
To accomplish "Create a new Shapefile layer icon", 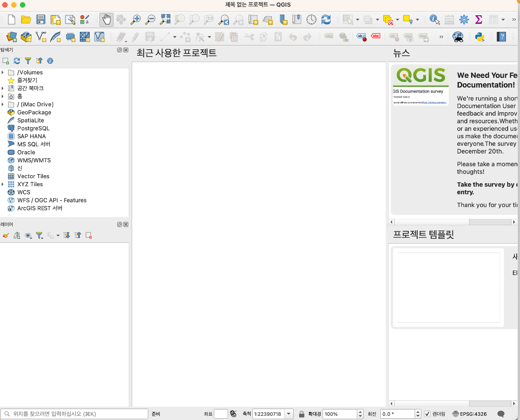I will (41, 37).
